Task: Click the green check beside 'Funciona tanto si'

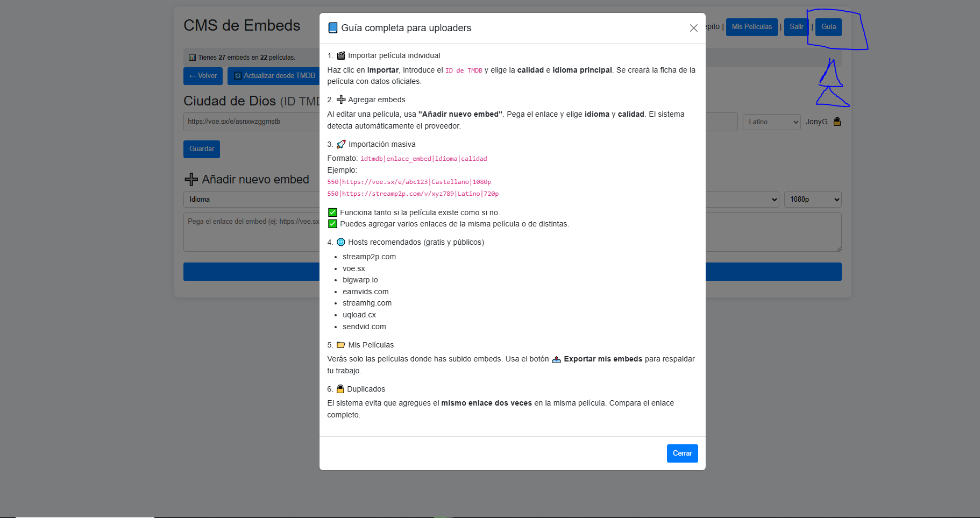Action: [332, 212]
